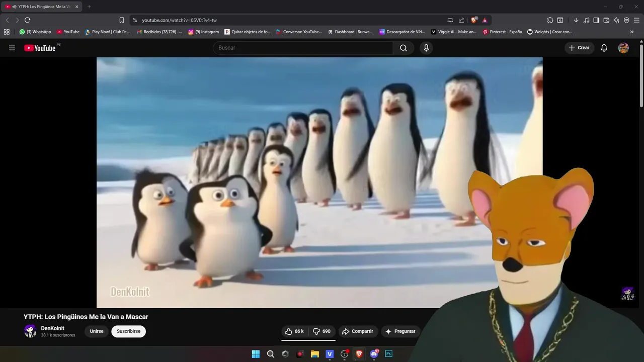The width and height of the screenshot is (644, 362).
Task: Click the search magnifier button
Action: coord(404,48)
